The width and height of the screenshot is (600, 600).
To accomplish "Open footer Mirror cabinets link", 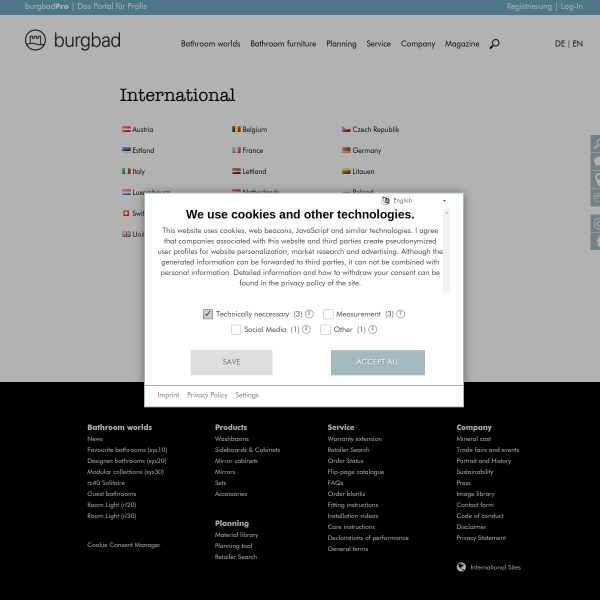I will click(x=236, y=461).
